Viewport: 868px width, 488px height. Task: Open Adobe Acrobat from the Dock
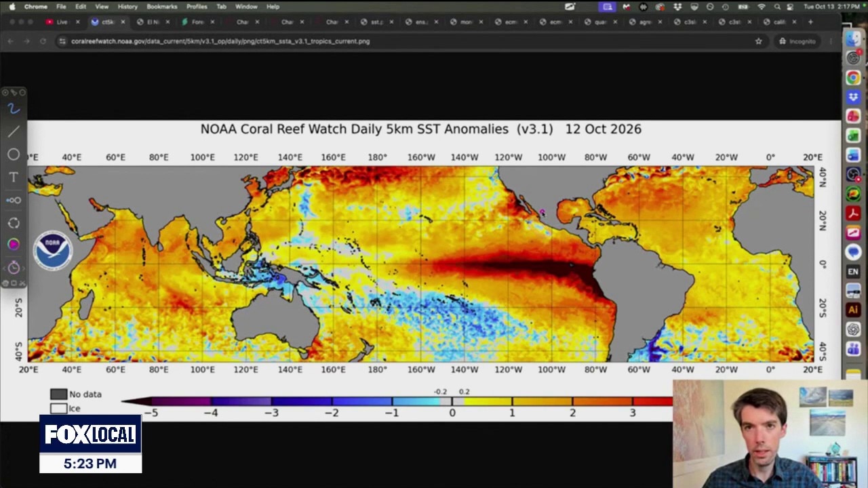pyautogui.click(x=853, y=213)
